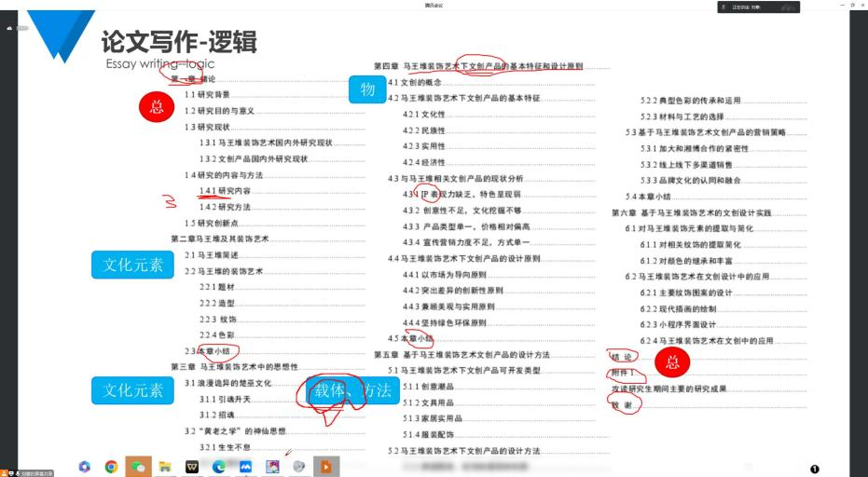The image size is (868, 477).
Task: Open Microsoft Edge from the taskbar
Action: pyautogui.click(x=219, y=466)
